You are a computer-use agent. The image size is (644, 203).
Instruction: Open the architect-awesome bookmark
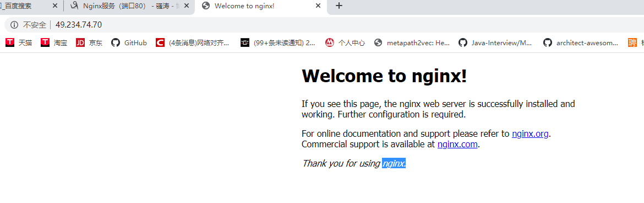point(580,42)
